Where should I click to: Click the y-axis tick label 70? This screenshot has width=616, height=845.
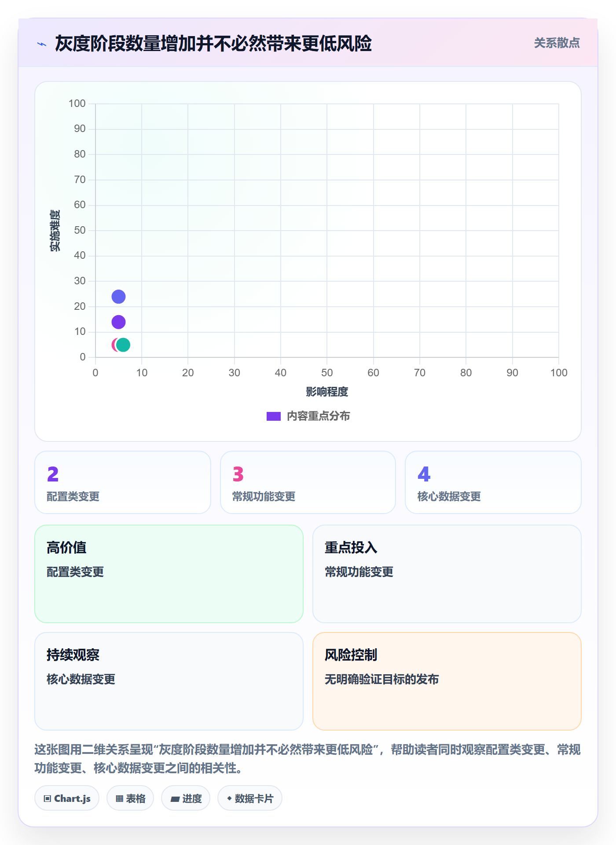[x=80, y=180]
